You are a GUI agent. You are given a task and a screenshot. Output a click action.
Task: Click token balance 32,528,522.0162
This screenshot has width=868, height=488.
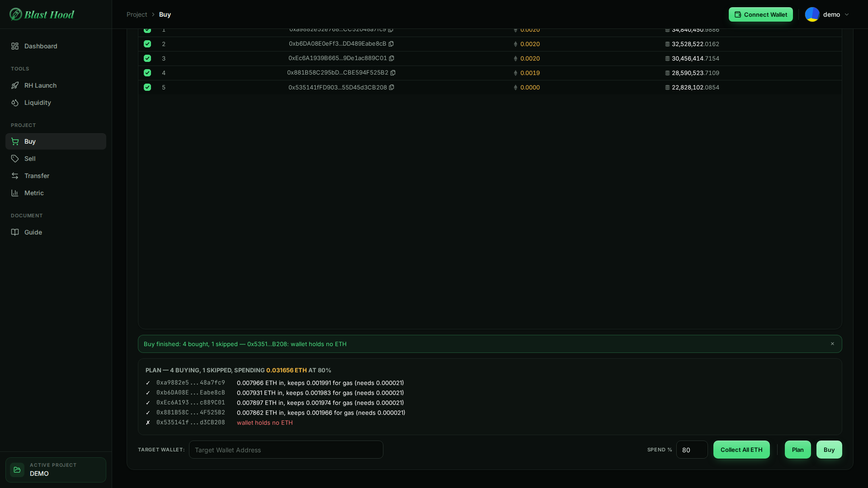[x=695, y=44]
